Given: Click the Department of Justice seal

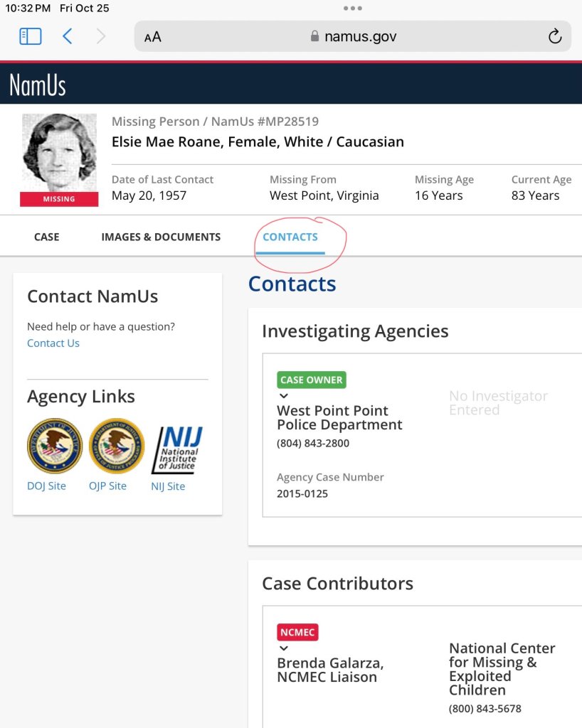Looking at the screenshot, I should (x=55, y=446).
